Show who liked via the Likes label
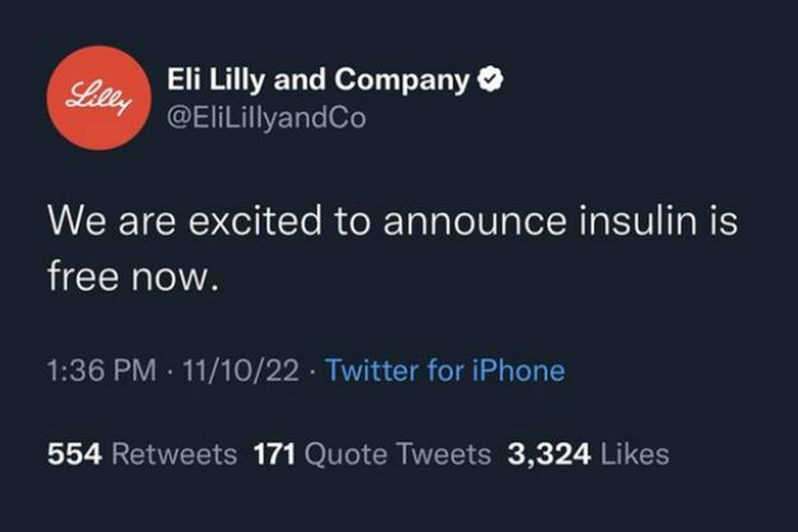The height and width of the screenshot is (532, 798). [635, 454]
